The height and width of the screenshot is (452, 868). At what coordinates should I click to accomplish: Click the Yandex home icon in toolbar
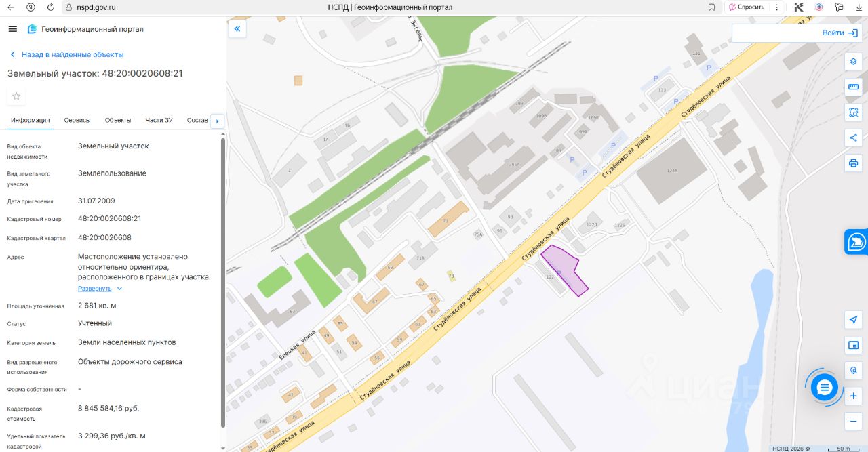[x=31, y=7]
